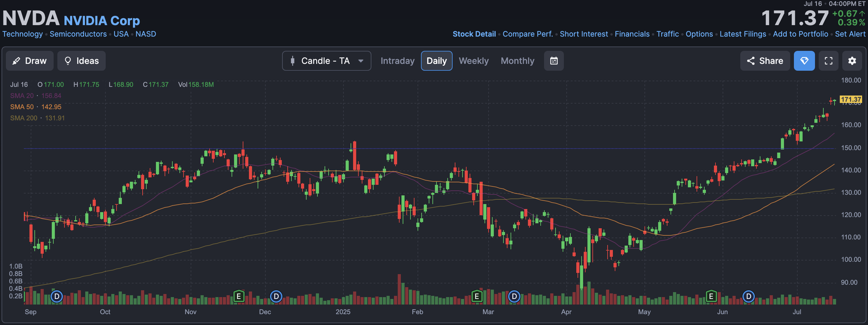Click the NASD exchange link
868x325 pixels.
(x=146, y=34)
